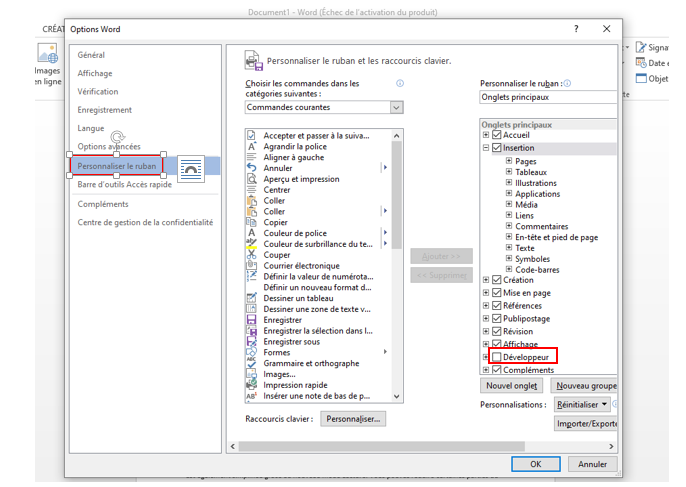Expand the Pages group node
This screenshot has height=487, width=686.
tap(509, 161)
